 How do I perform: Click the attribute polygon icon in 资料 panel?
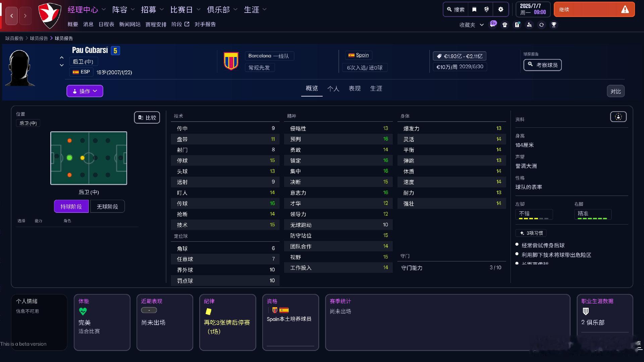(618, 117)
